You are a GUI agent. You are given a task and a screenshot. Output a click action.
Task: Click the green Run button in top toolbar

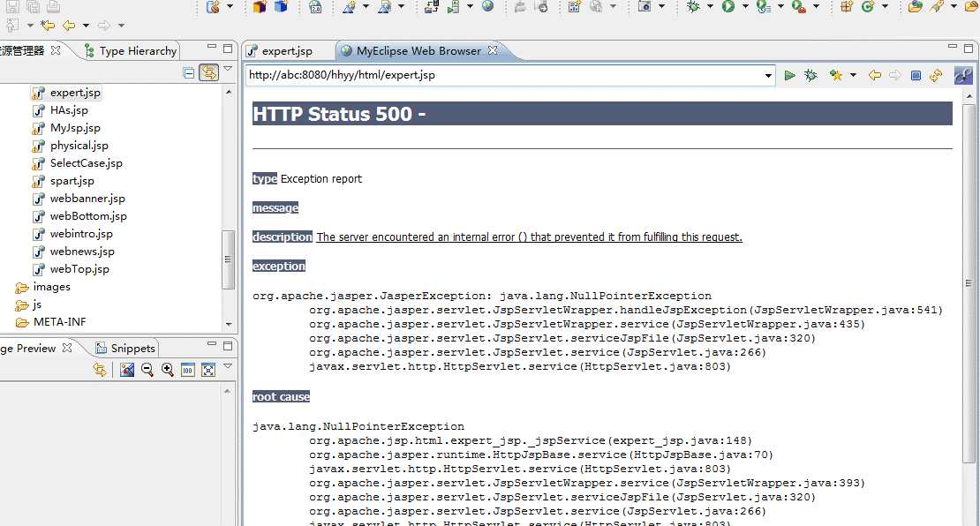(x=728, y=7)
